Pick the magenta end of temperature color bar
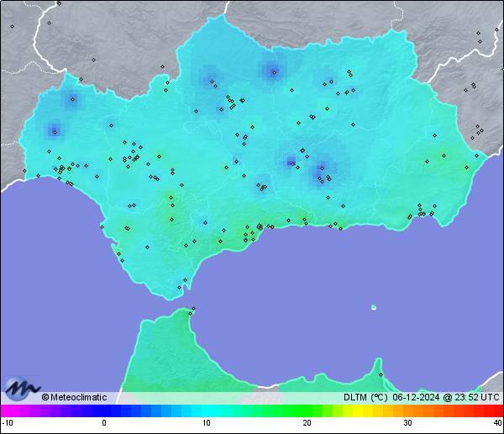 (x=7, y=410)
